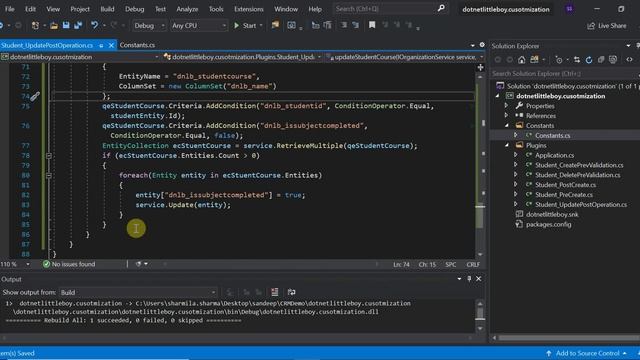Image resolution: width=640 pixels, height=360 pixels.
Task: Click the split editor plus icon
Action: click(480, 67)
